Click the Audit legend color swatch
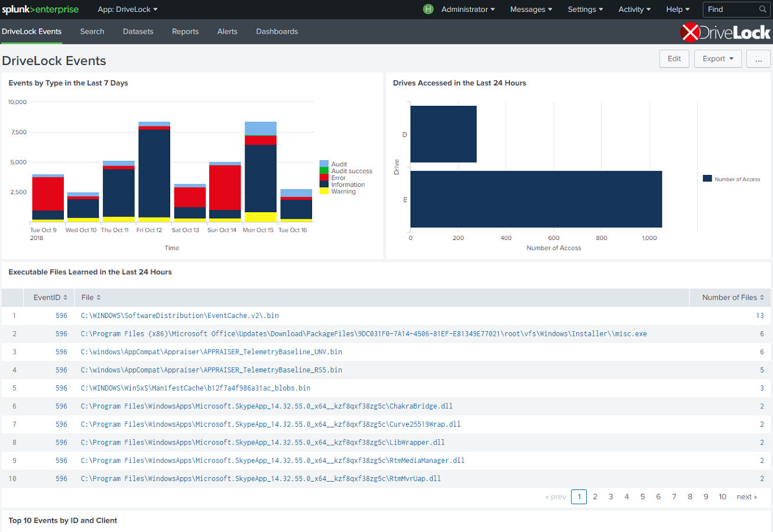 (x=324, y=164)
